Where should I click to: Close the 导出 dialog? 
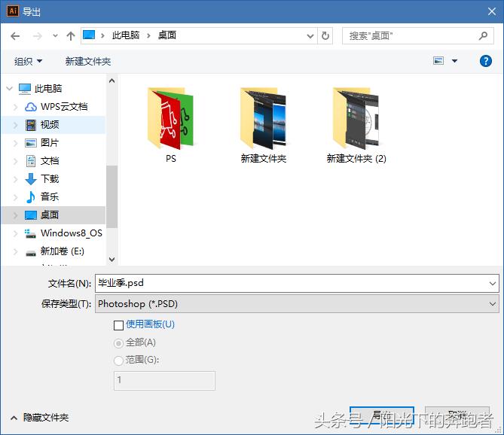tap(491, 11)
